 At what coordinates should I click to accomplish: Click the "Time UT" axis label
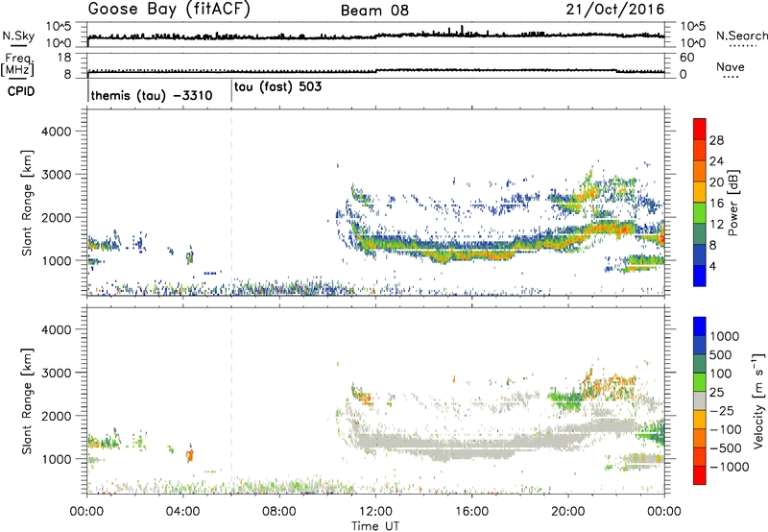(x=375, y=526)
